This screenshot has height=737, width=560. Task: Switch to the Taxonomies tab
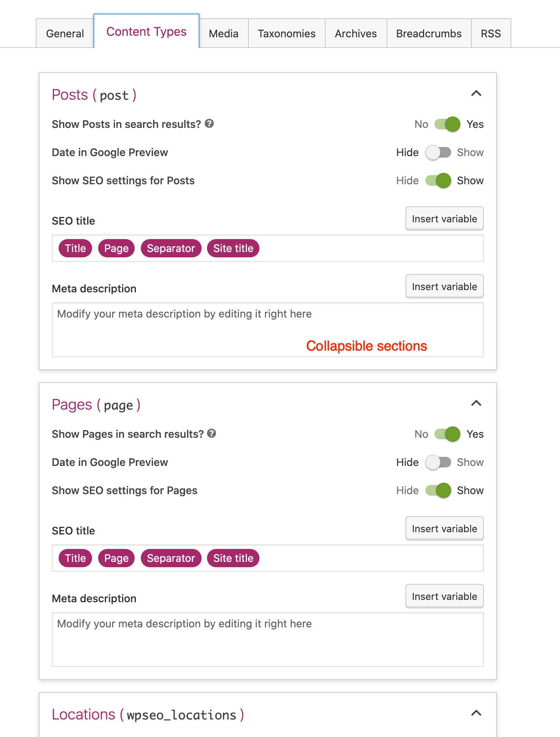287,33
